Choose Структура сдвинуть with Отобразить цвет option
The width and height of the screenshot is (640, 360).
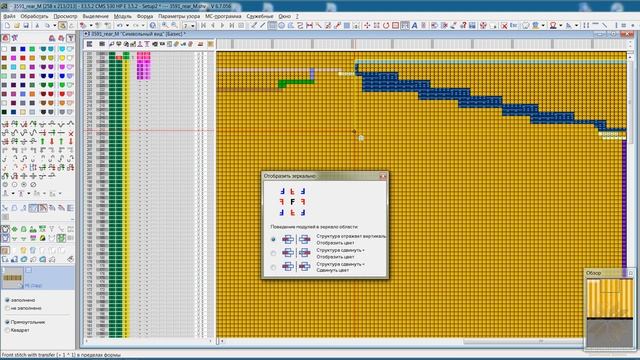(x=273, y=253)
